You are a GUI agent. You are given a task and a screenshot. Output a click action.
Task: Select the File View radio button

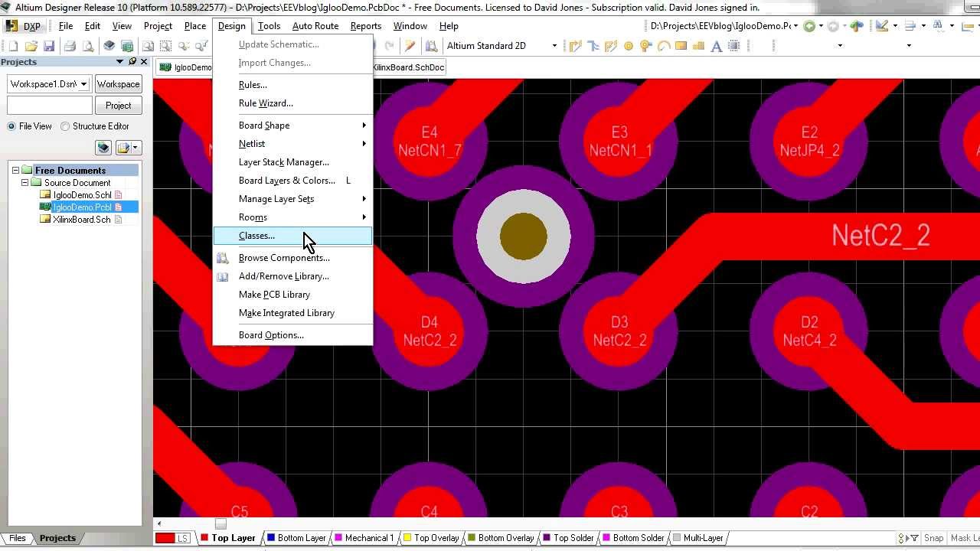(11, 126)
